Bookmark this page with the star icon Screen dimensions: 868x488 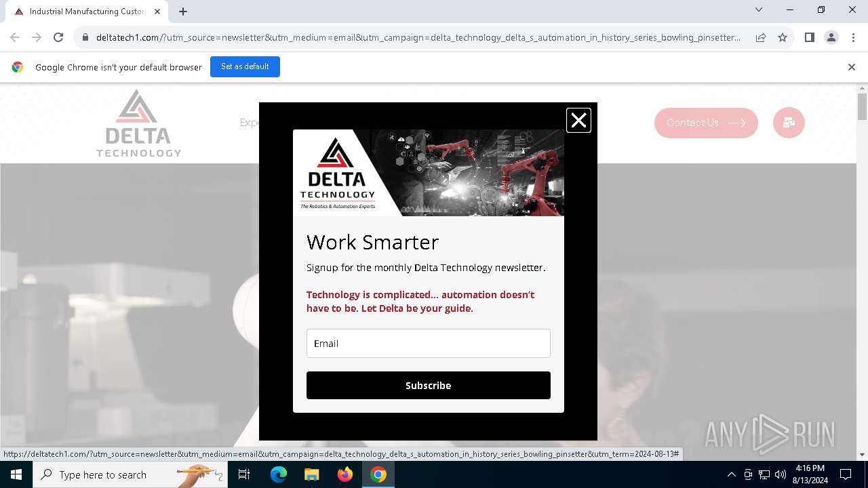click(x=783, y=37)
